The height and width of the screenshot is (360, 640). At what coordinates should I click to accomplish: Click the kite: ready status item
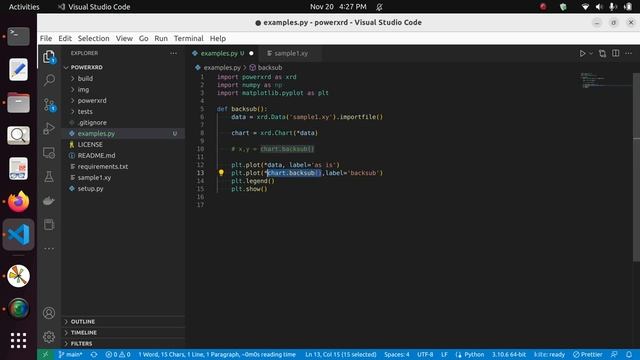click(549, 354)
